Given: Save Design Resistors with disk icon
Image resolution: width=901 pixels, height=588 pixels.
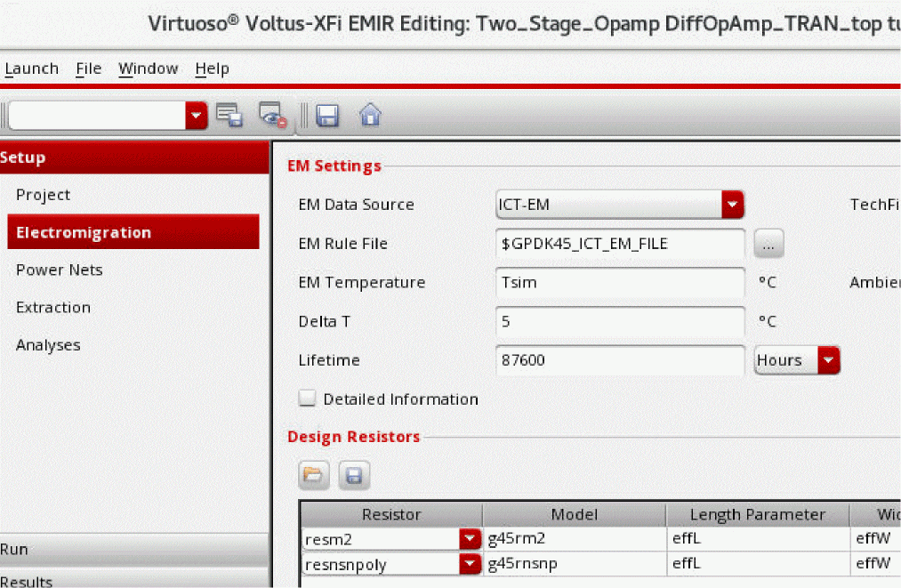Looking at the screenshot, I should [x=353, y=476].
